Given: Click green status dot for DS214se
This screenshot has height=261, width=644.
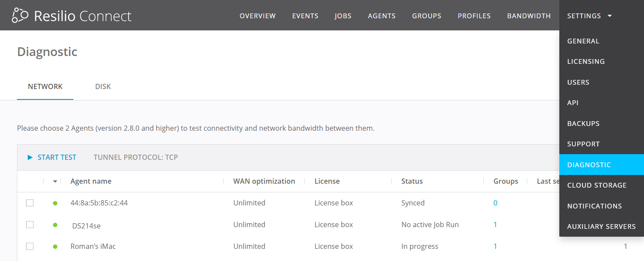Looking at the screenshot, I should click(55, 225).
